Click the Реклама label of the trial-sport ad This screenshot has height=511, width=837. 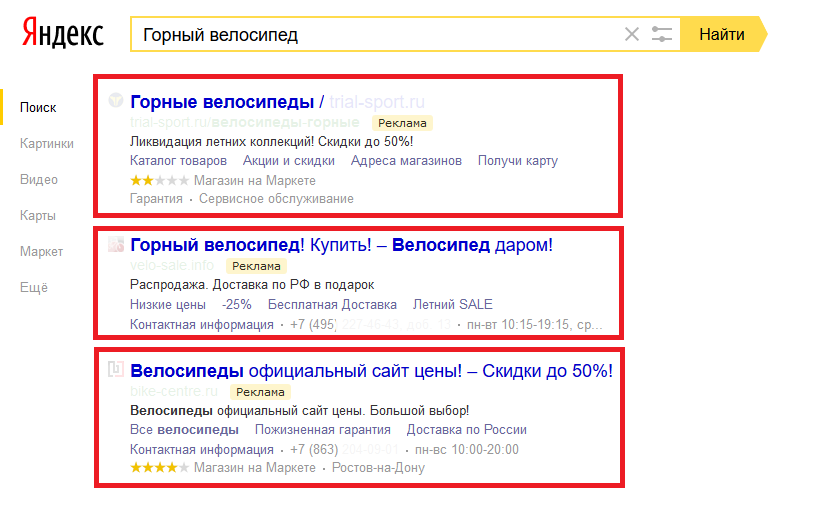point(402,123)
